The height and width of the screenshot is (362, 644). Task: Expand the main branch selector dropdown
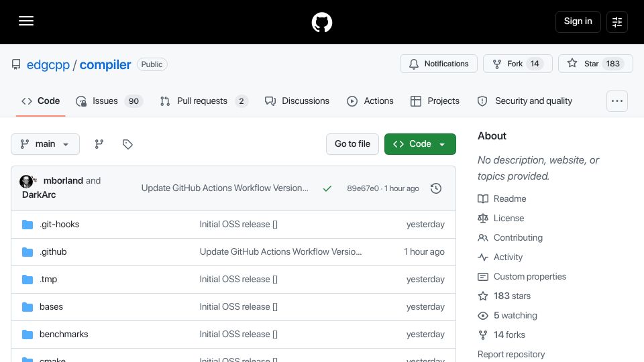(45, 144)
